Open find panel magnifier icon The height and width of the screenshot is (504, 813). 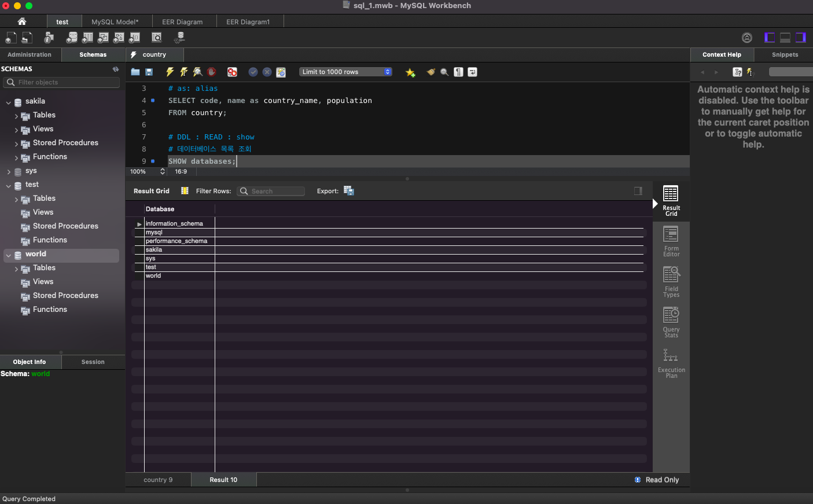tap(444, 72)
